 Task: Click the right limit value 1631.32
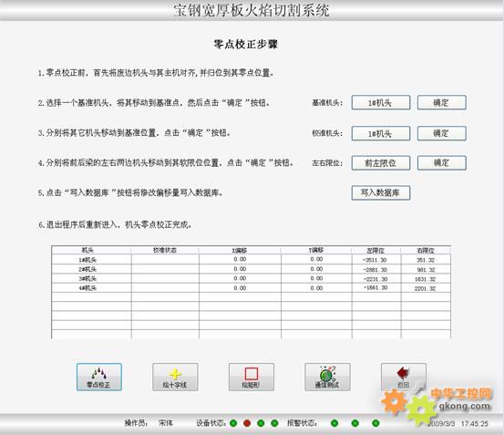425,279
